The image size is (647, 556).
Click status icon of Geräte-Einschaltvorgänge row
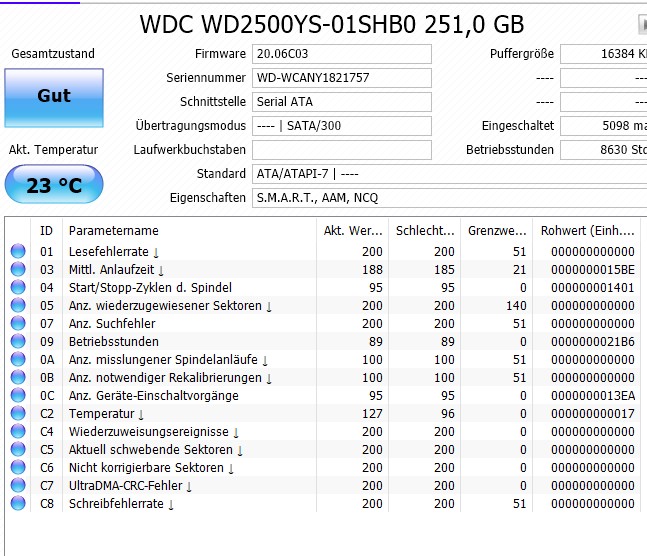[18, 395]
